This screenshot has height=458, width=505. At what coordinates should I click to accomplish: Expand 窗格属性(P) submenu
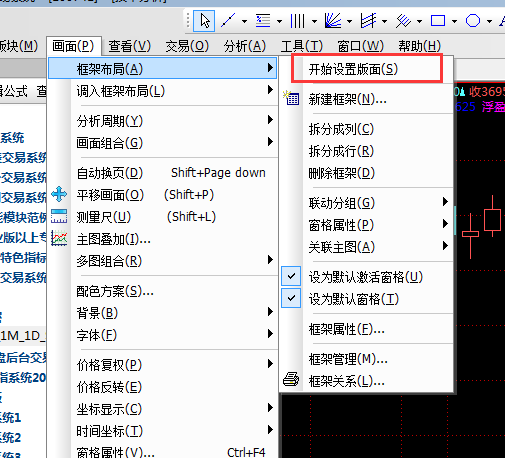[367, 225]
